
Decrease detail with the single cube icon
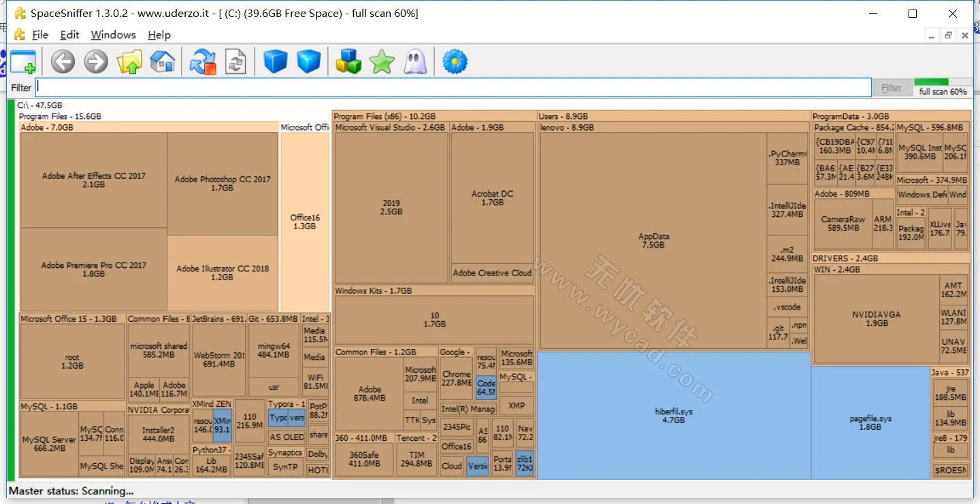click(x=275, y=61)
